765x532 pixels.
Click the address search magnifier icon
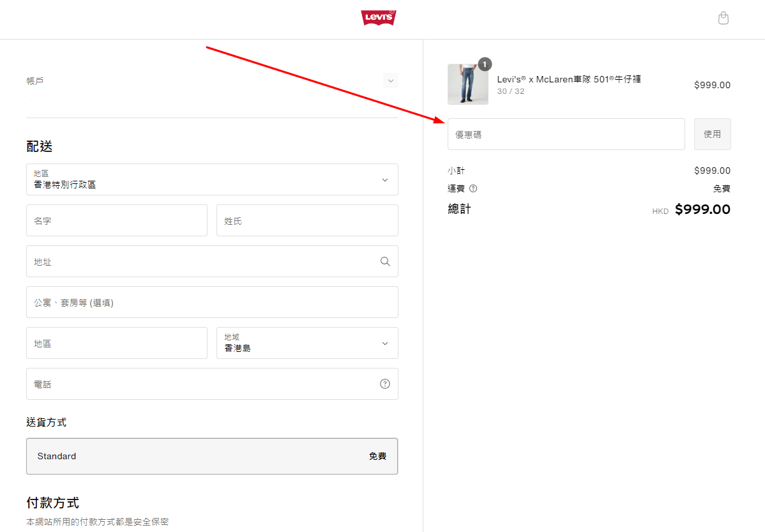click(385, 262)
